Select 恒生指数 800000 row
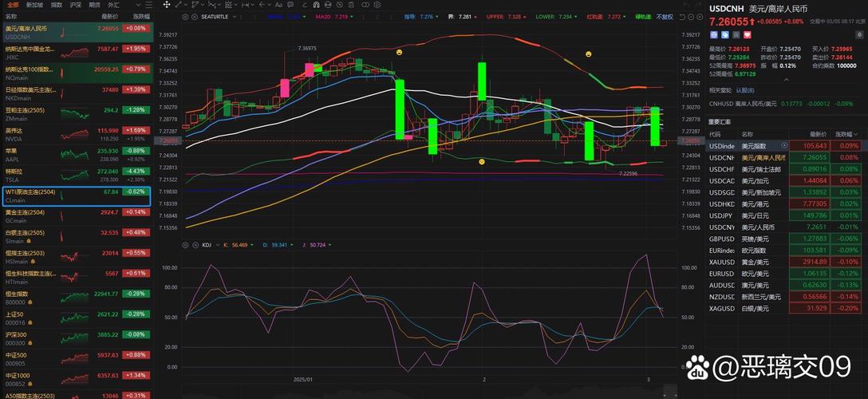 click(77, 298)
